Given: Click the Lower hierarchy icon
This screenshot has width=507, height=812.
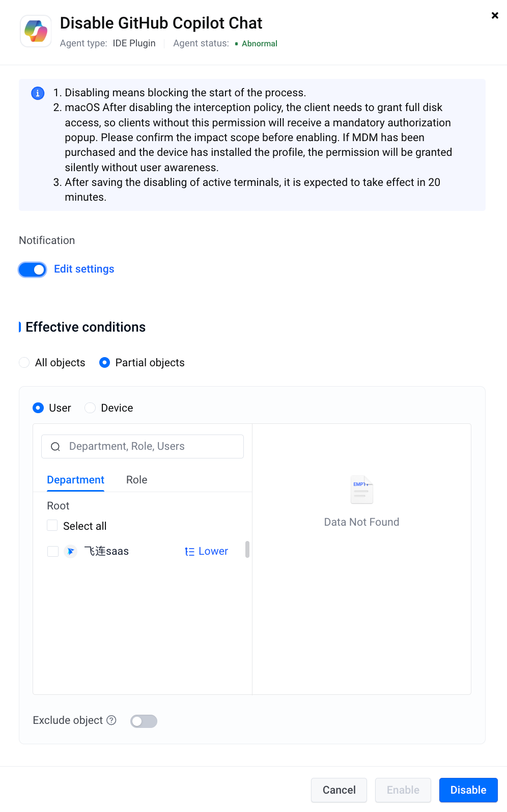Looking at the screenshot, I should (189, 552).
